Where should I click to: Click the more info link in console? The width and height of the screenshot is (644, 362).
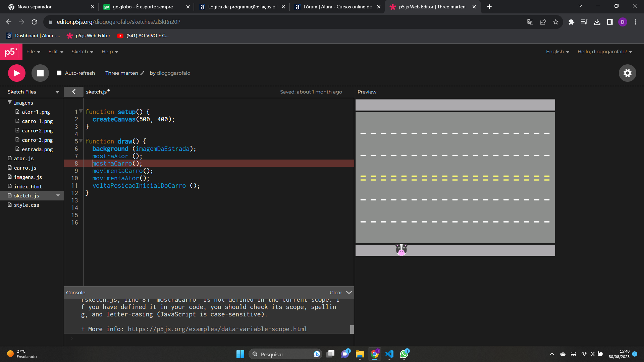coord(217,329)
